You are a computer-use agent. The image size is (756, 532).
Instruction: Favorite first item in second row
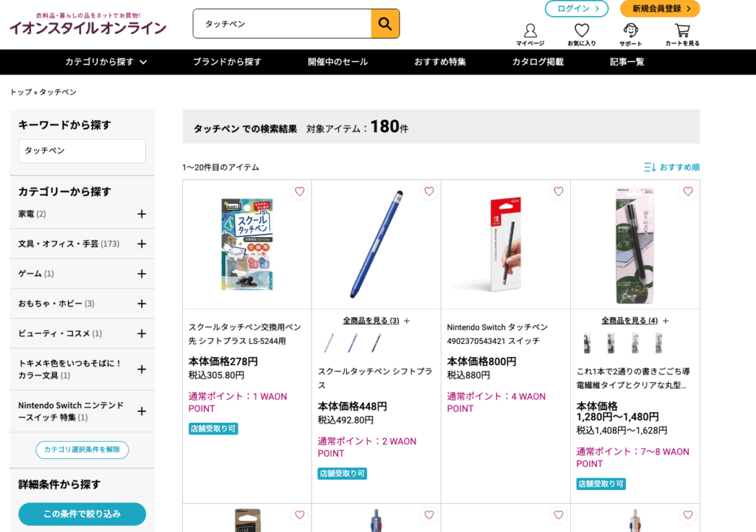pos(300,514)
